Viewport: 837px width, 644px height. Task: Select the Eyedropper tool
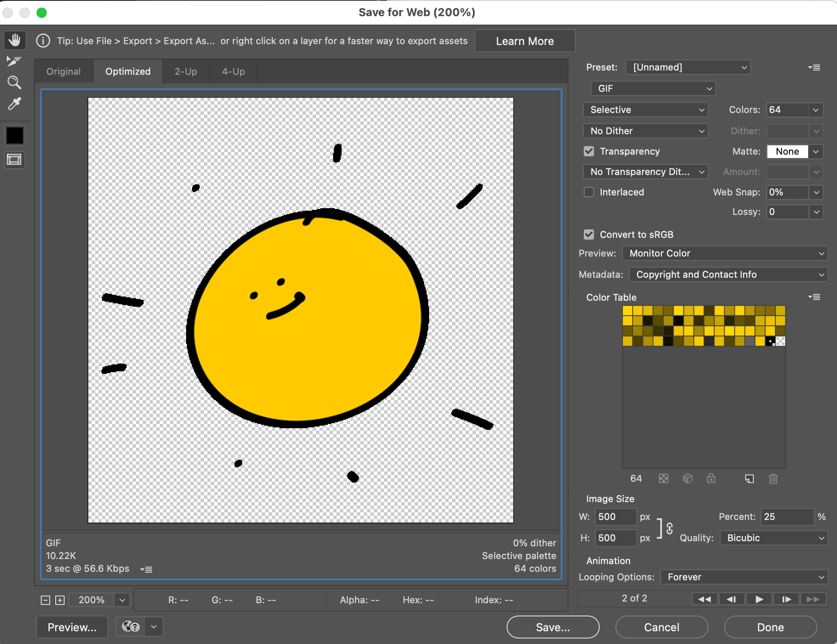(14, 104)
